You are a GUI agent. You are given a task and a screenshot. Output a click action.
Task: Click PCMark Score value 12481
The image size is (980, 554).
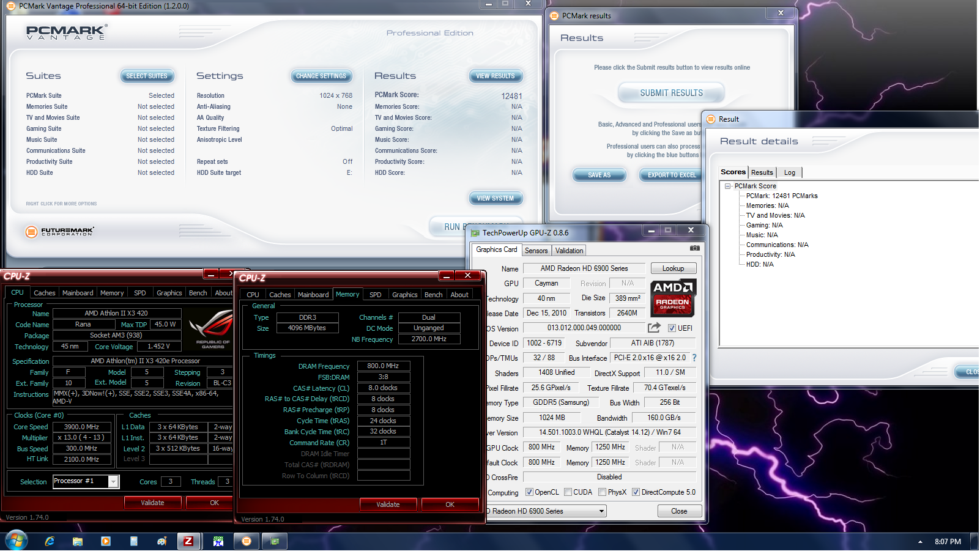tap(511, 96)
